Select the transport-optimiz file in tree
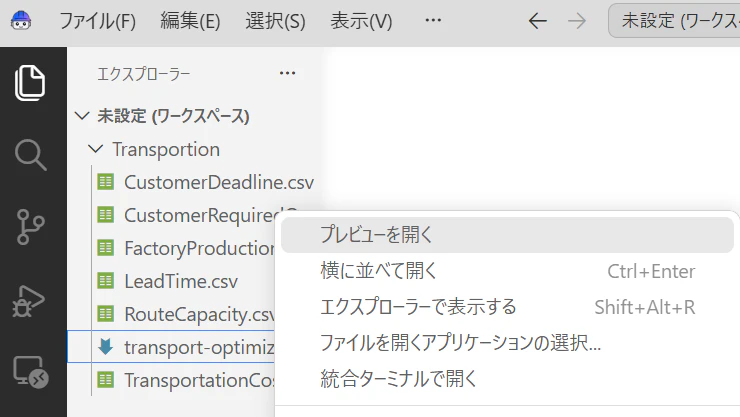 tap(200, 347)
